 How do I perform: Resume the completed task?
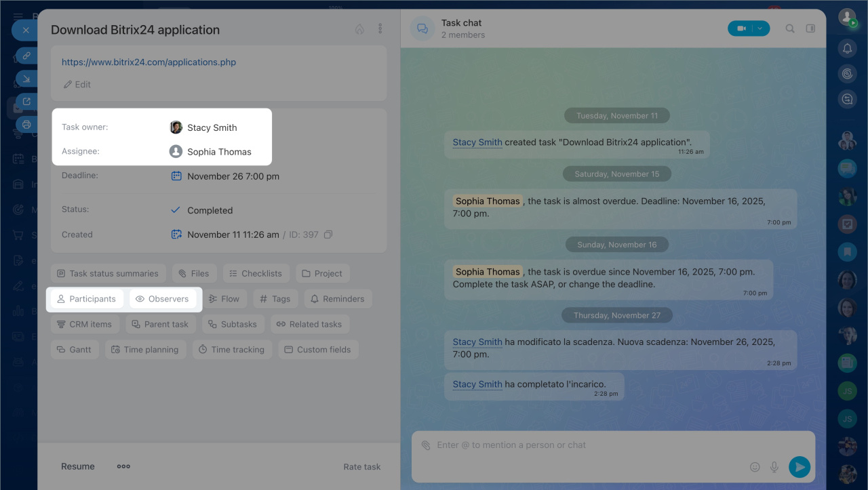(78, 466)
